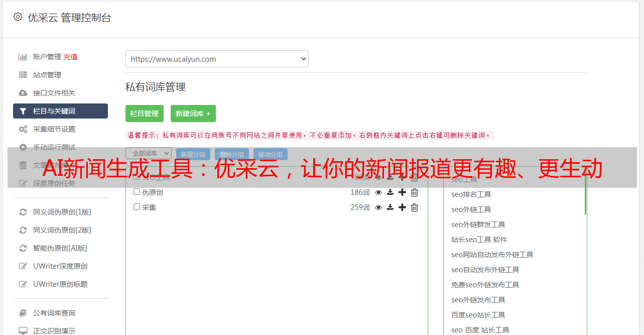Open UWriter原创标题 menu item

click(60, 284)
